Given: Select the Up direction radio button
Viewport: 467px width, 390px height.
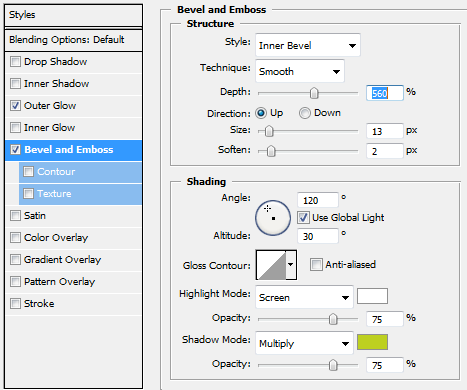Looking at the screenshot, I should [261, 113].
